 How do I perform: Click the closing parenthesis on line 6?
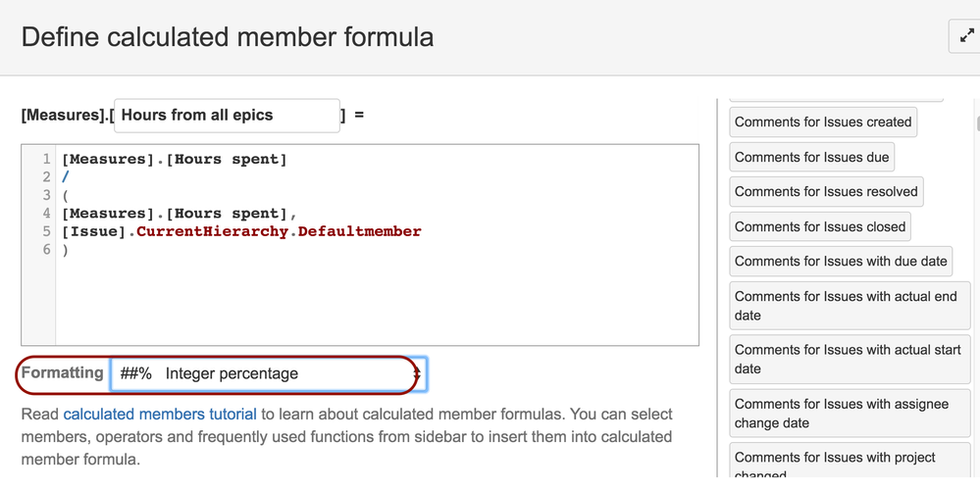coord(65,250)
